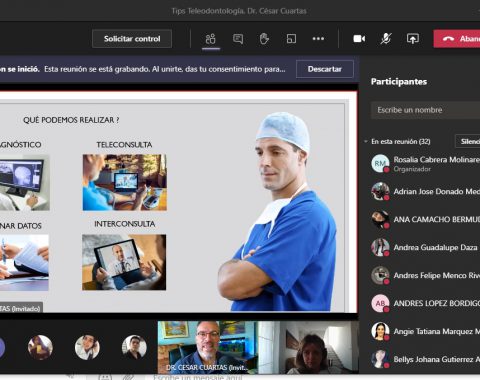Viewport: 480px width, 380px height.
Task: Click the red Abandonar leave button
Action: click(x=457, y=39)
